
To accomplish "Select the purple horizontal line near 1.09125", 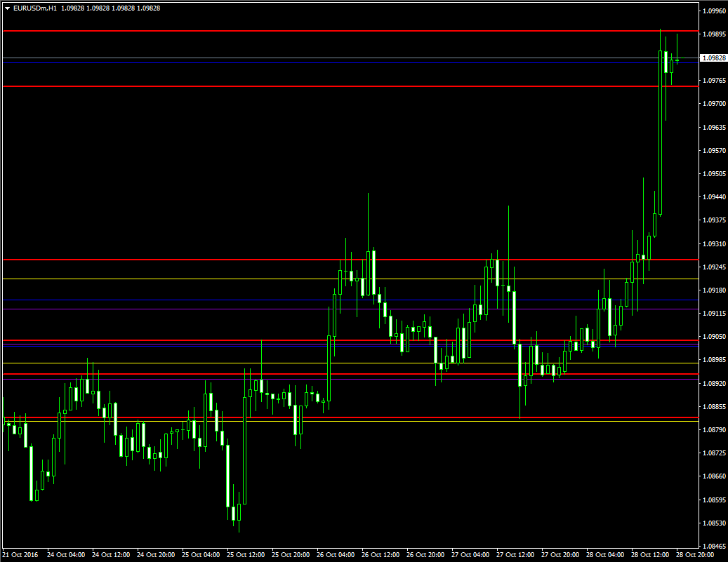I will (x=350, y=309).
